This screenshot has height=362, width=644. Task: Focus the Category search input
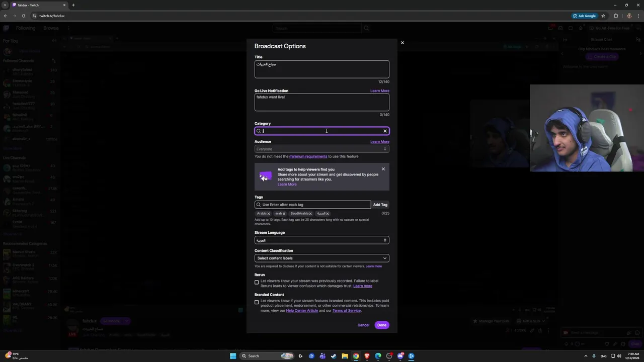click(x=322, y=131)
